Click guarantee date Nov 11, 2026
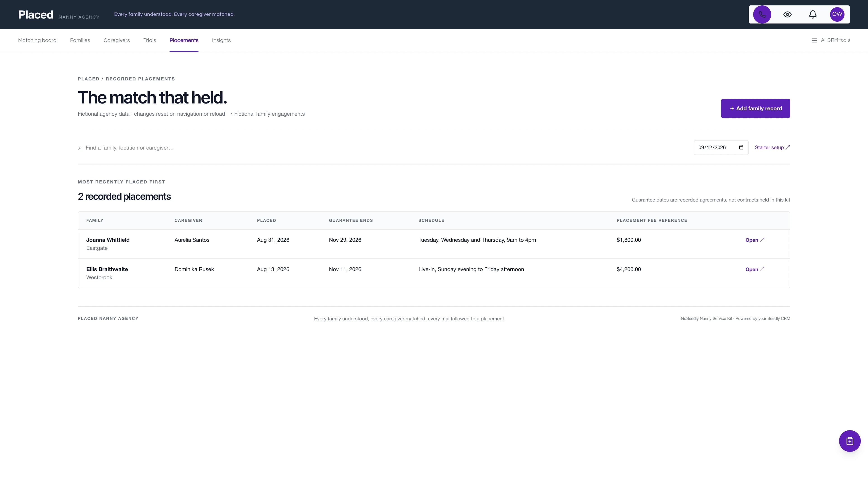This screenshot has width=868, height=488. click(345, 269)
